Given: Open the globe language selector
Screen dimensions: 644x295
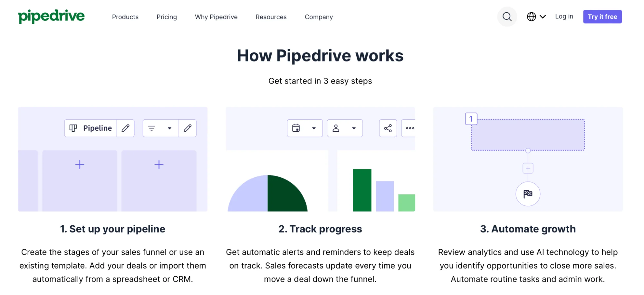Looking at the screenshot, I should coord(531,17).
